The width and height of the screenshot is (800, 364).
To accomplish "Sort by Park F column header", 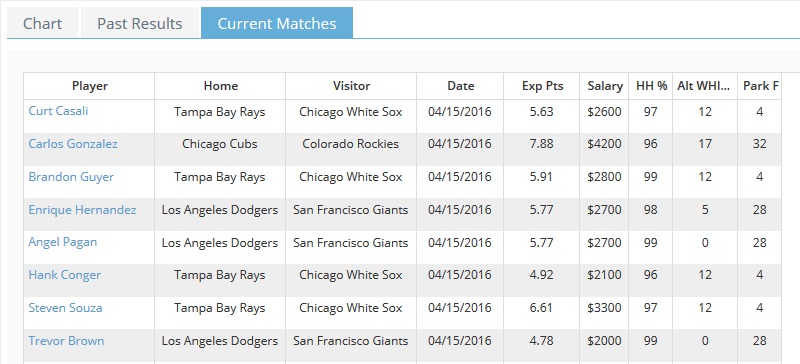I will pos(760,86).
